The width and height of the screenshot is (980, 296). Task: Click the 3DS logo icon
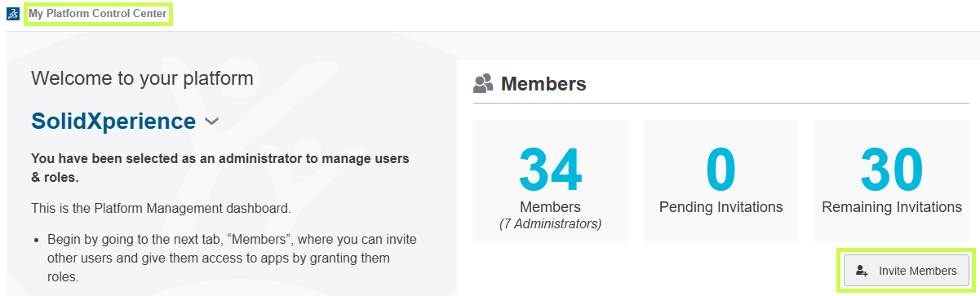pyautogui.click(x=13, y=14)
